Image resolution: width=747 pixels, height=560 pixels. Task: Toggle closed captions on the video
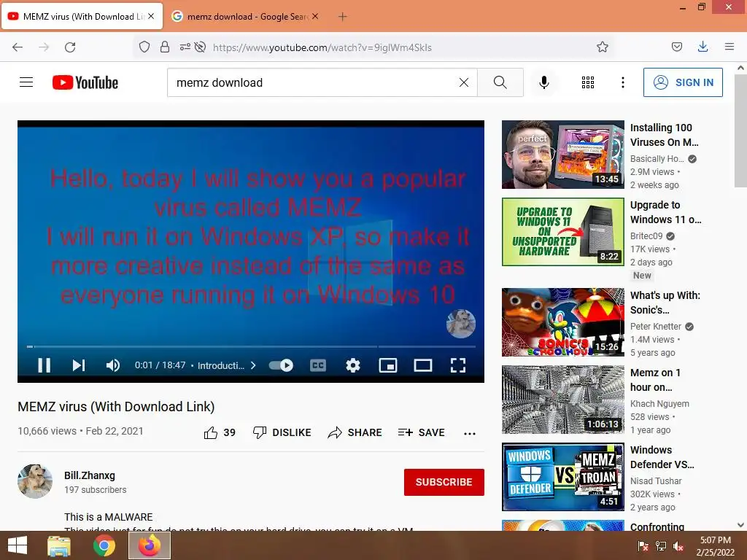coord(318,365)
